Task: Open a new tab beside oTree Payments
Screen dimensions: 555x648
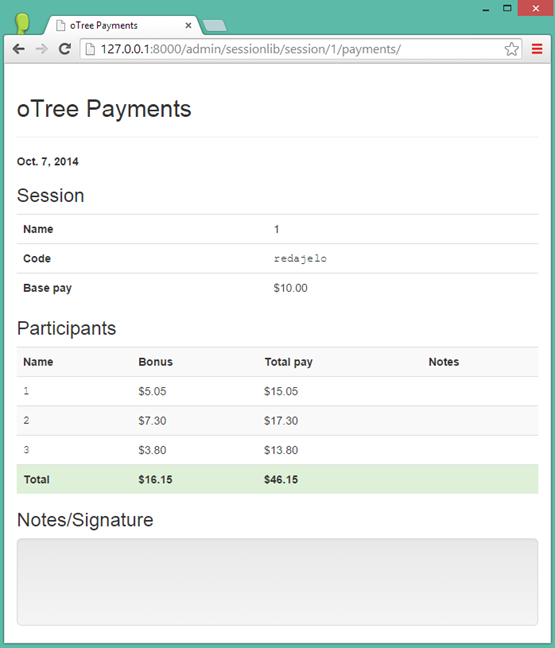Action: click(214, 26)
